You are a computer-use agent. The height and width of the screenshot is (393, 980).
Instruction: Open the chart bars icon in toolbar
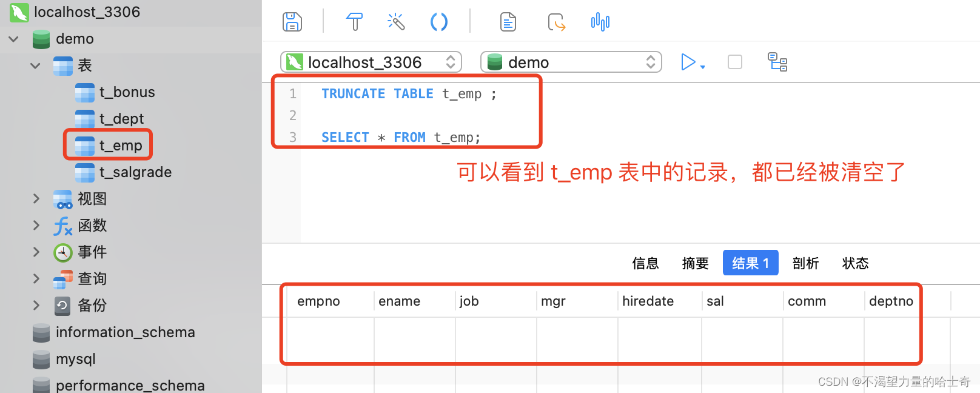point(600,22)
